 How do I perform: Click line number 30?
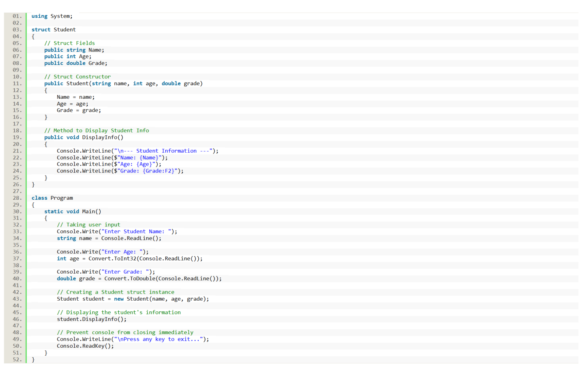tap(16, 211)
